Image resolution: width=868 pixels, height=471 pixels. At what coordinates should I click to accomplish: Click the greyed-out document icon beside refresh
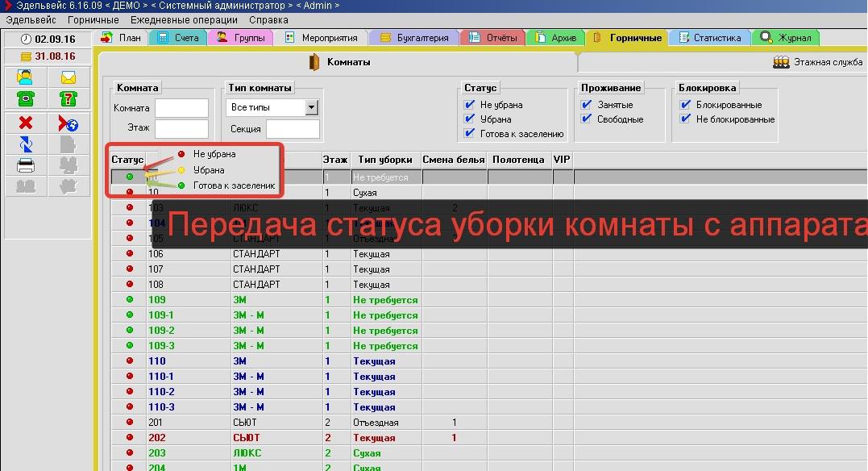tap(69, 144)
